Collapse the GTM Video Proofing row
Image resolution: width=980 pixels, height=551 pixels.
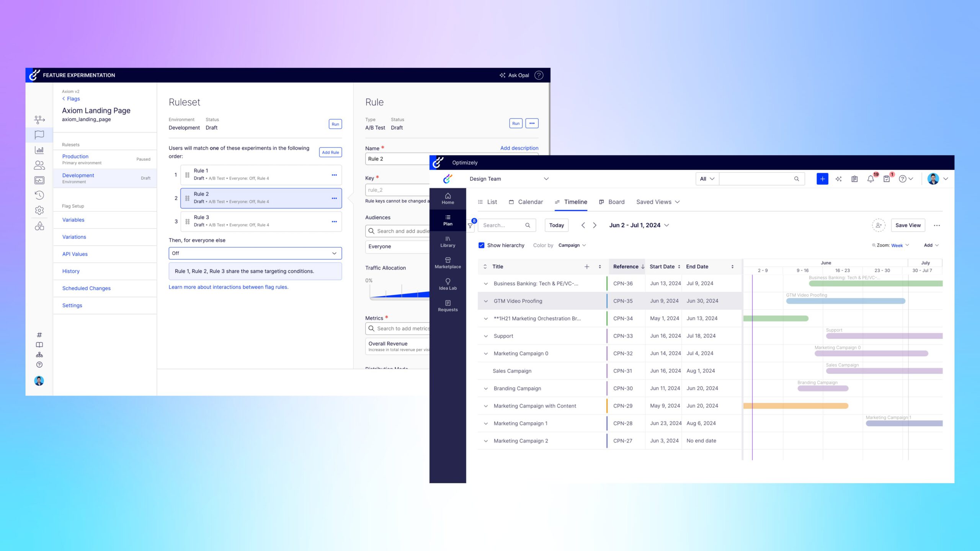pyautogui.click(x=486, y=301)
